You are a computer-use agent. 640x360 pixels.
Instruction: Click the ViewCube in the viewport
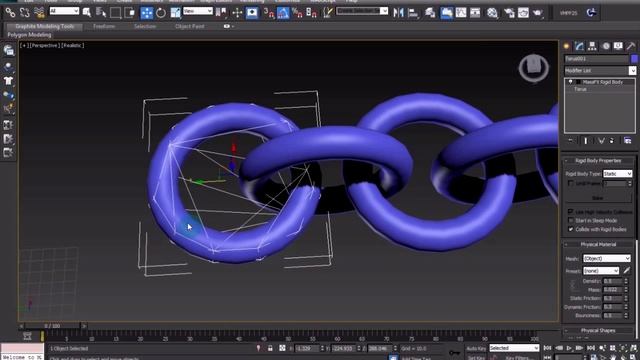pyautogui.click(x=533, y=67)
